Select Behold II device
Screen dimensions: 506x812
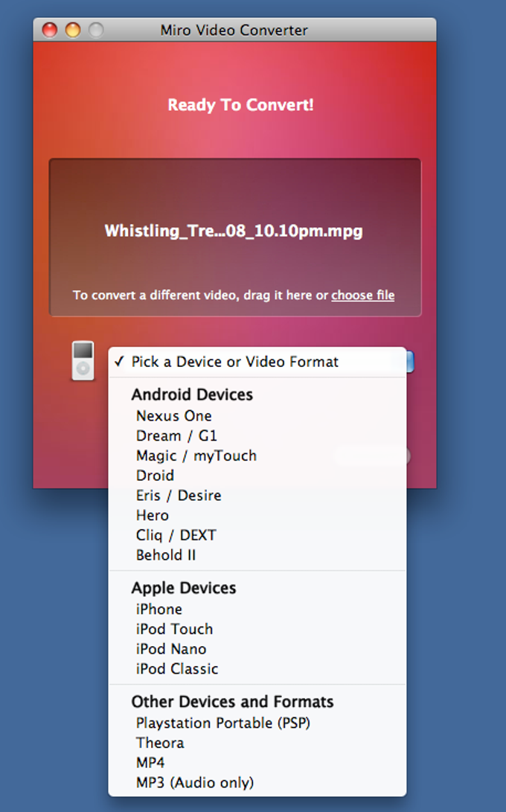click(x=257, y=554)
